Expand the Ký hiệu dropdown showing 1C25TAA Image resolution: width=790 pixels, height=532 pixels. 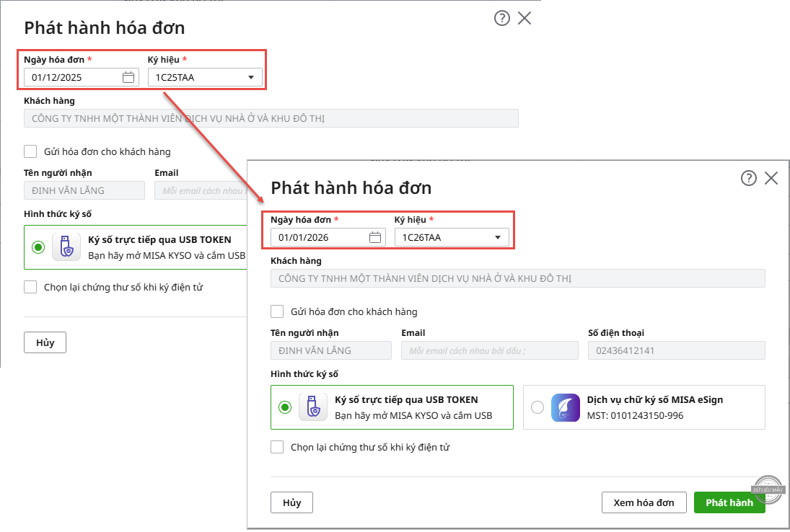coord(250,77)
